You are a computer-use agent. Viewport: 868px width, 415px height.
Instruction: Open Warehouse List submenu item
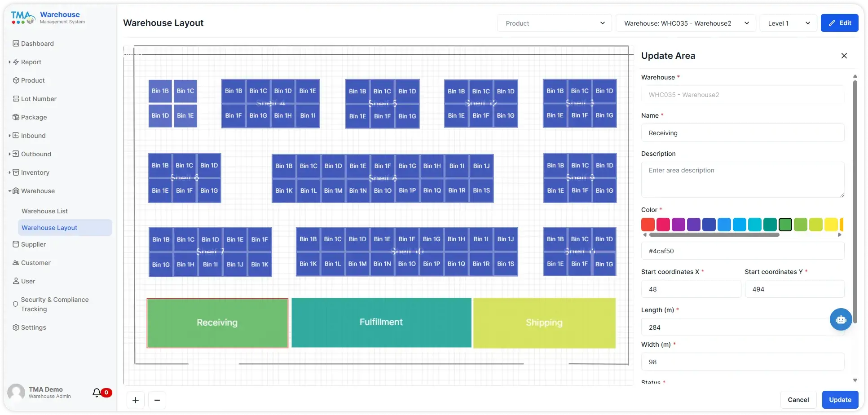click(x=44, y=211)
